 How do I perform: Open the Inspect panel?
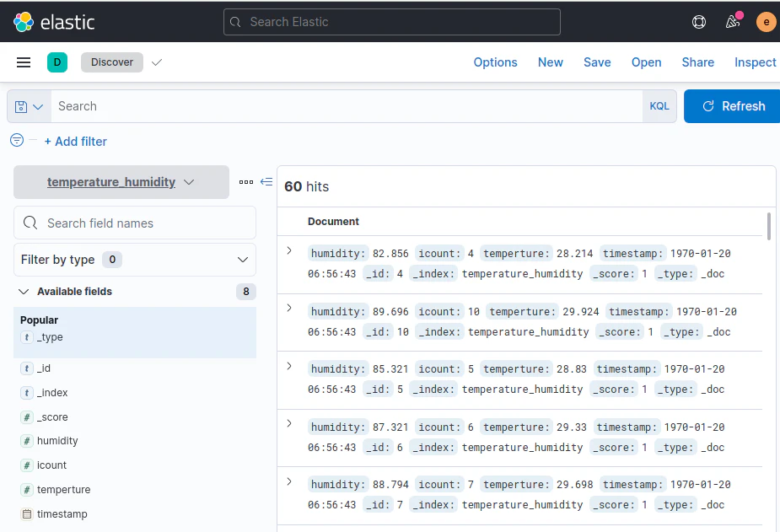[x=756, y=62]
